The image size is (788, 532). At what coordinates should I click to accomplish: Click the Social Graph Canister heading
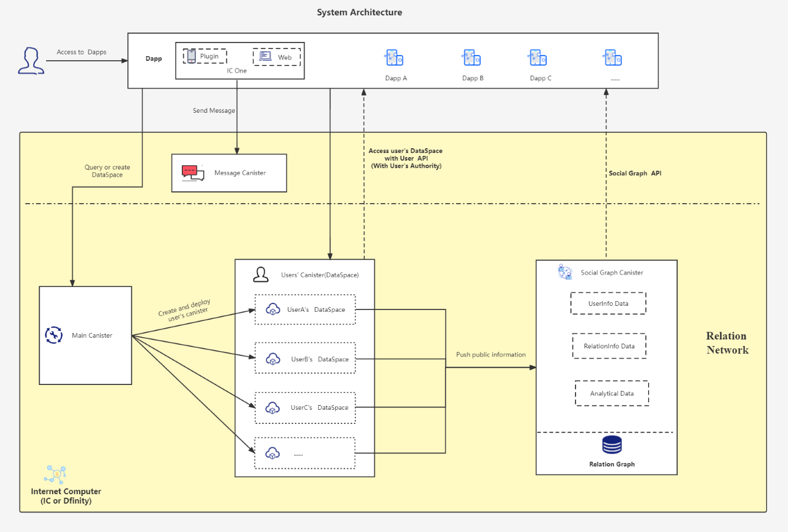pos(612,273)
